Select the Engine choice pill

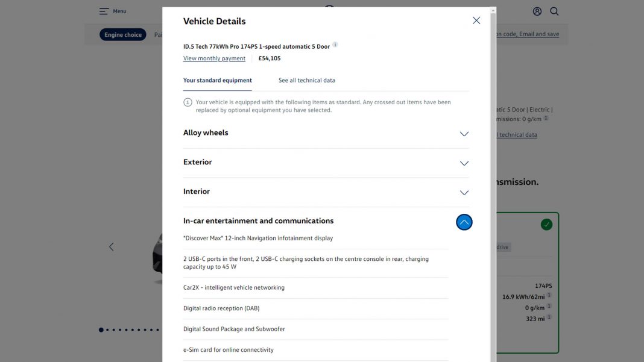coord(122,34)
